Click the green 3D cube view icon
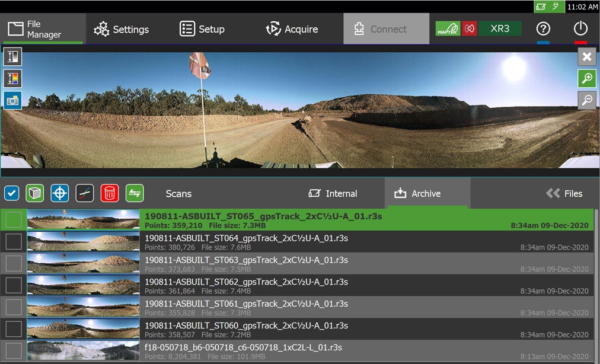Image resolution: width=600 pixels, height=364 pixels. click(x=35, y=193)
